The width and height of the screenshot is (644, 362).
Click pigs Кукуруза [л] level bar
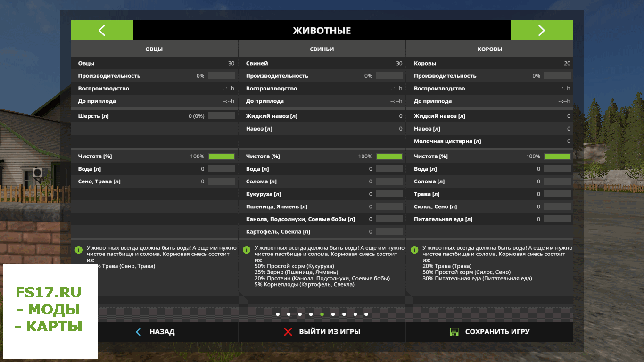(389, 194)
